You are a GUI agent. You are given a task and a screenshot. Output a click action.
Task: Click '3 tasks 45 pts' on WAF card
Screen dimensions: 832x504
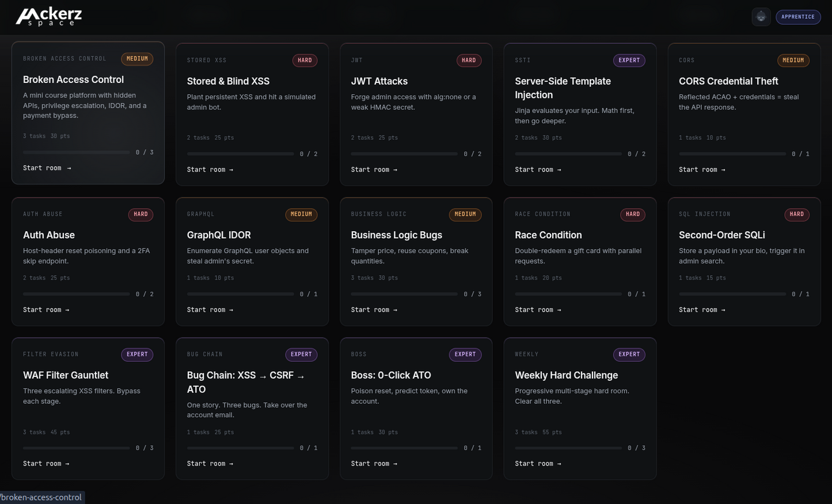[x=46, y=432]
